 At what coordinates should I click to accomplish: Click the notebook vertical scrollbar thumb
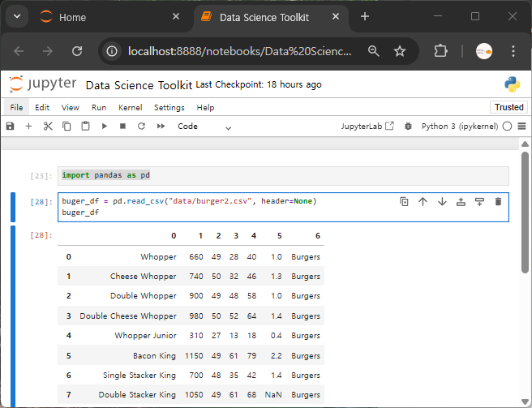click(525, 213)
